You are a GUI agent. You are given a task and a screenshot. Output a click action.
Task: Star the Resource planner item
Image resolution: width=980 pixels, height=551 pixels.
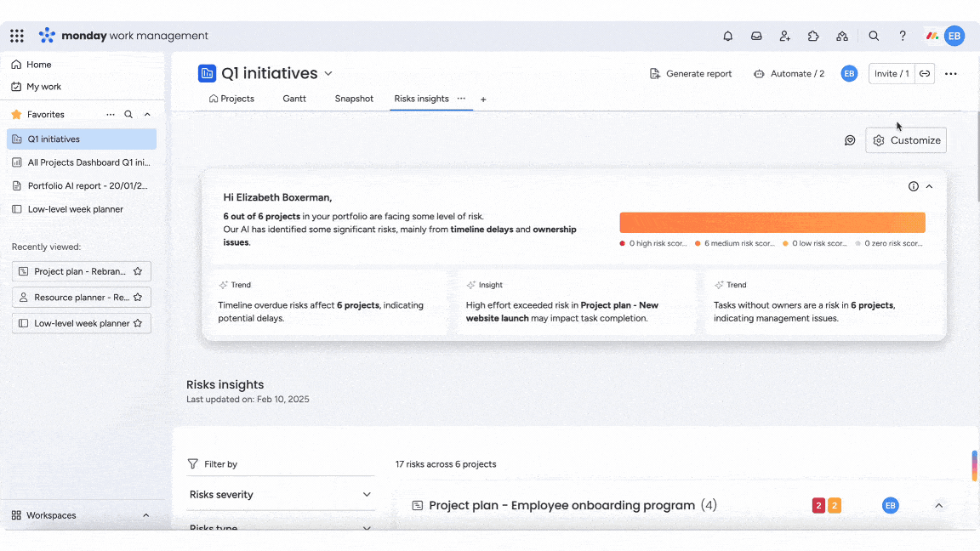138,298
